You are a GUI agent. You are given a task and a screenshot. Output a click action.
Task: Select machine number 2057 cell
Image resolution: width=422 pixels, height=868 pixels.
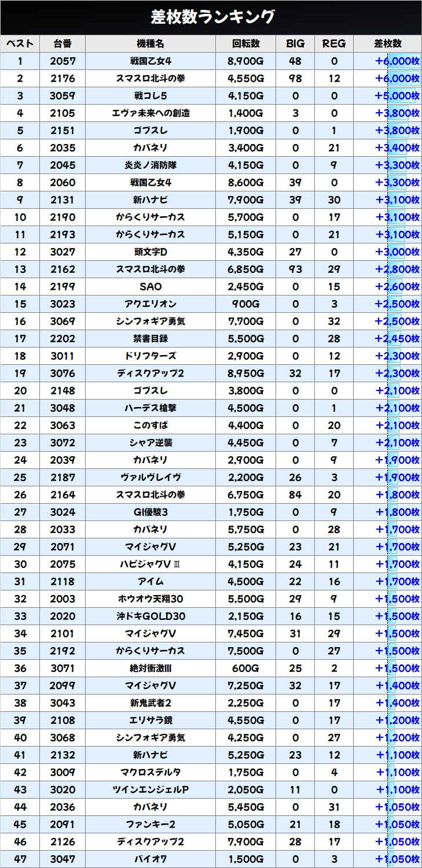click(63, 61)
